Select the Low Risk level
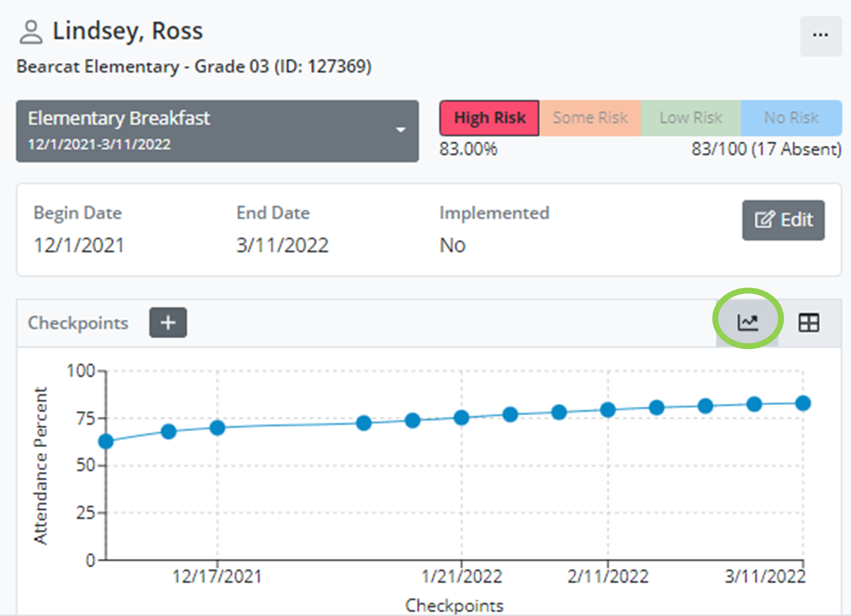Viewport: 851px width, 616px height. (690, 118)
